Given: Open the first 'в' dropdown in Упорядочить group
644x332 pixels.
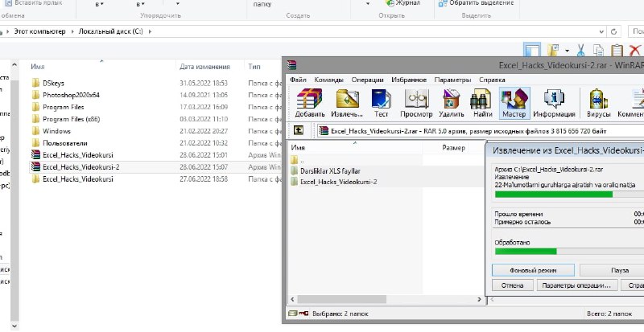Looking at the screenshot, I should [x=99, y=4].
